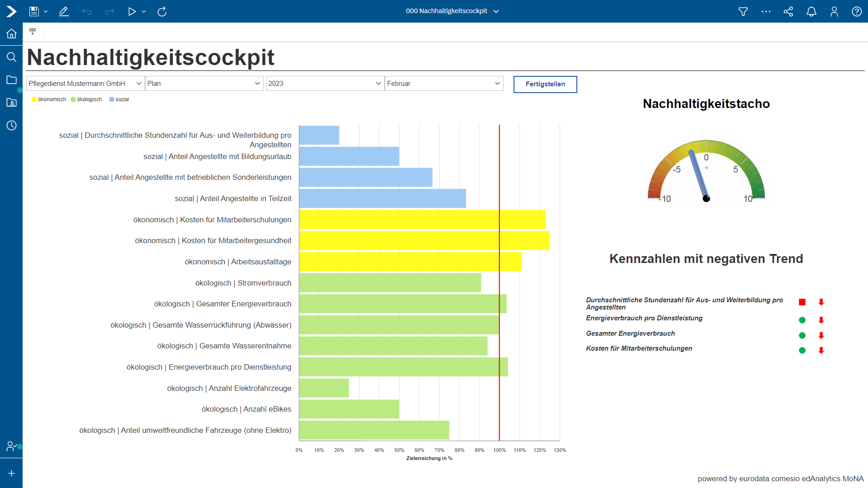Screen dimensions: 868x488
Task: Toggle the ökologisch legend entry
Action: click(x=86, y=99)
